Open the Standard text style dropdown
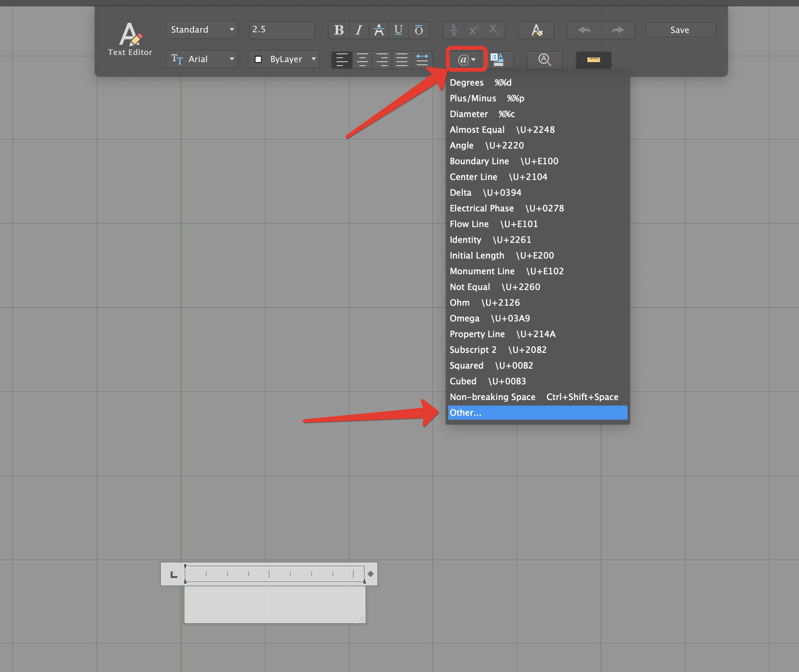The height and width of the screenshot is (672, 799). [201, 29]
